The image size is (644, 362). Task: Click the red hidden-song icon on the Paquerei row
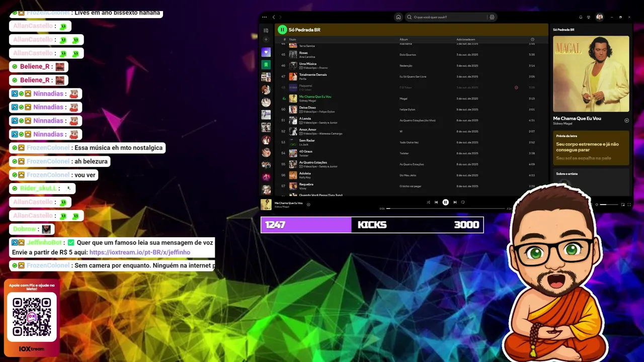tap(516, 87)
